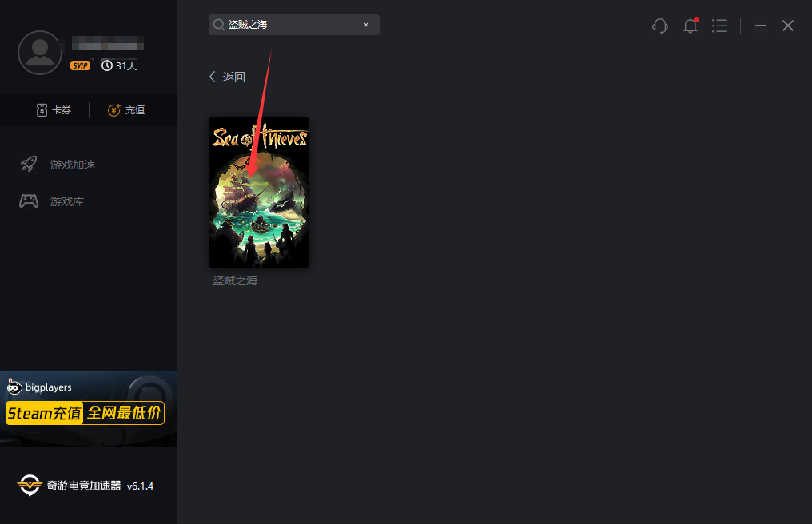Open the notifications bell icon
Viewport: 812px width, 524px height.
(691, 26)
